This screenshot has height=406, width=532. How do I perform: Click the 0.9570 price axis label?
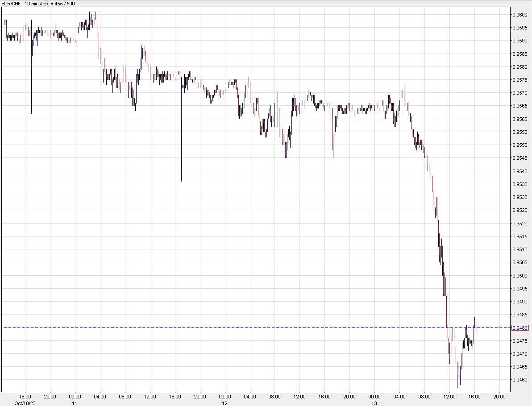(520, 93)
